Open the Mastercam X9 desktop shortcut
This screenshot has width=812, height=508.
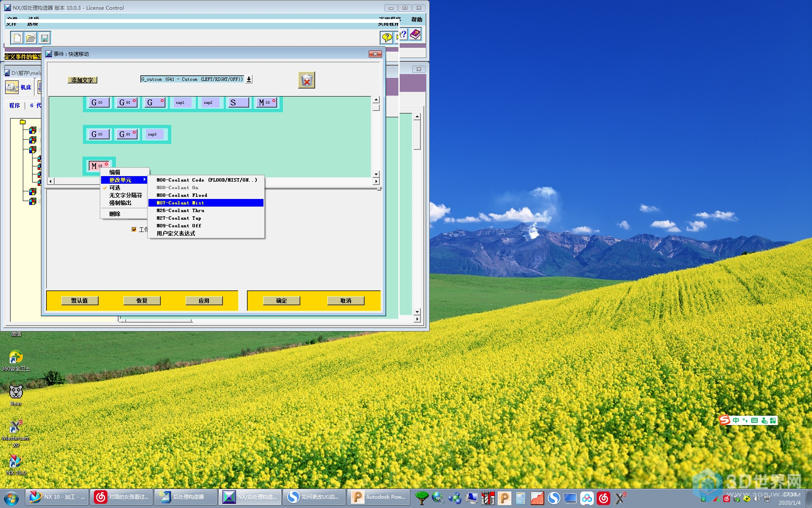coord(16,433)
